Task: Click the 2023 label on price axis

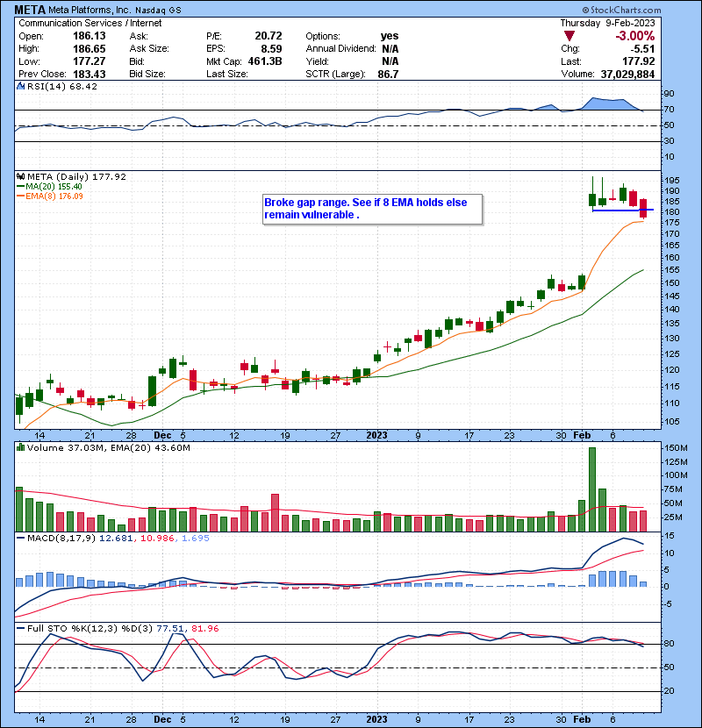Action: pos(376,434)
